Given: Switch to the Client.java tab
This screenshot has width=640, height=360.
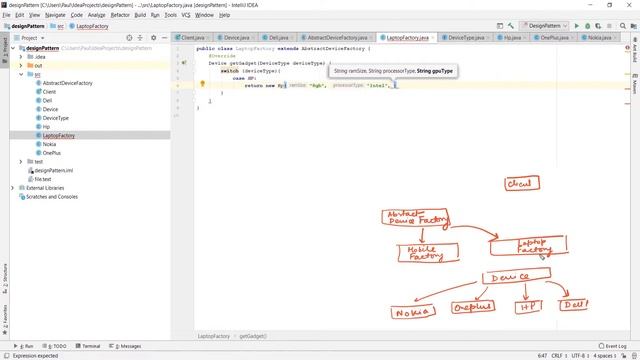Looking at the screenshot, I should [193, 38].
